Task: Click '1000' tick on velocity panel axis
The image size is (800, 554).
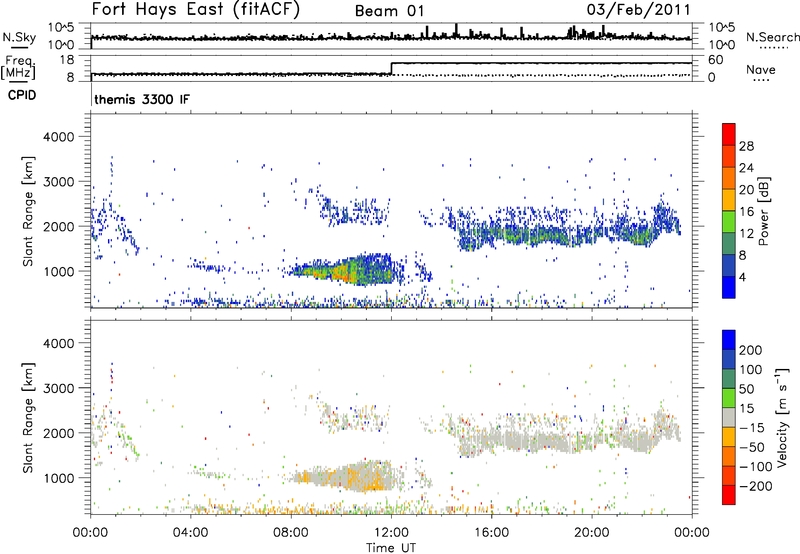Action: 58,478
